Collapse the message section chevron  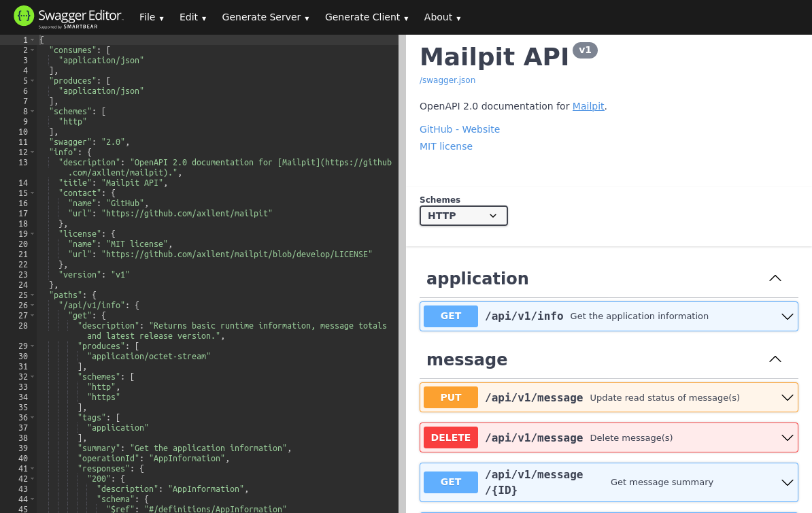pyautogui.click(x=775, y=359)
